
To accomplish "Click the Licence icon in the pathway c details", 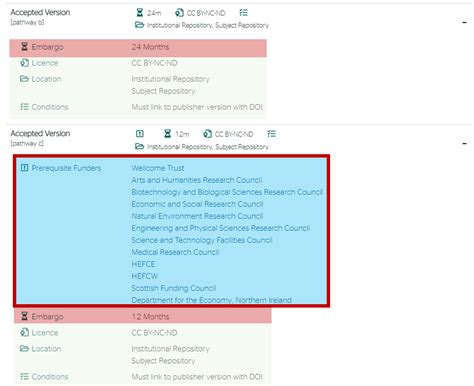I will pos(24,332).
